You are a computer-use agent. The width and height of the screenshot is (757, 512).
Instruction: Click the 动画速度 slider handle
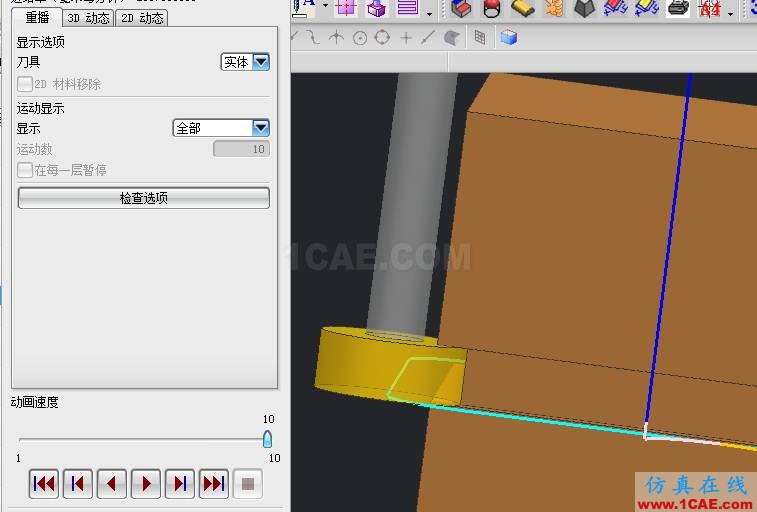(x=267, y=439)
